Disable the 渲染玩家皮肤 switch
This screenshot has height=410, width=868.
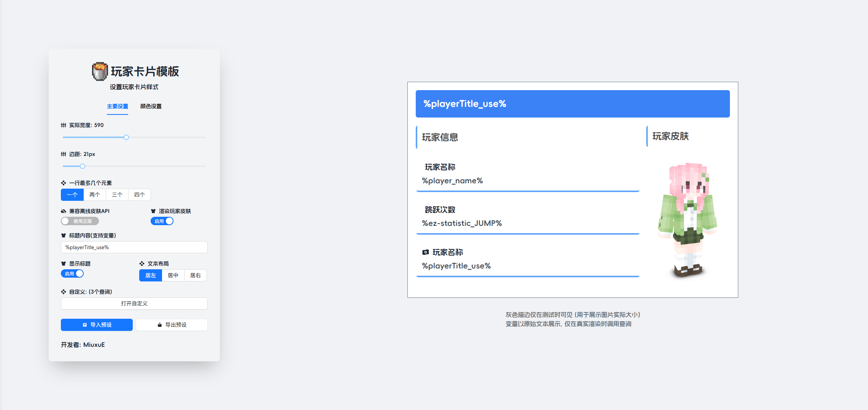(162, 221)
